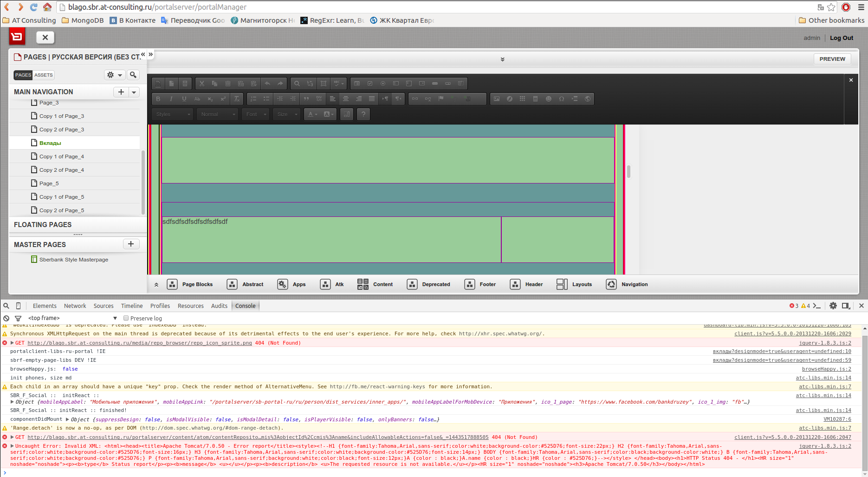Click the Smiley icon
This screenshot has width=868, height=477.
coord(549,99)
